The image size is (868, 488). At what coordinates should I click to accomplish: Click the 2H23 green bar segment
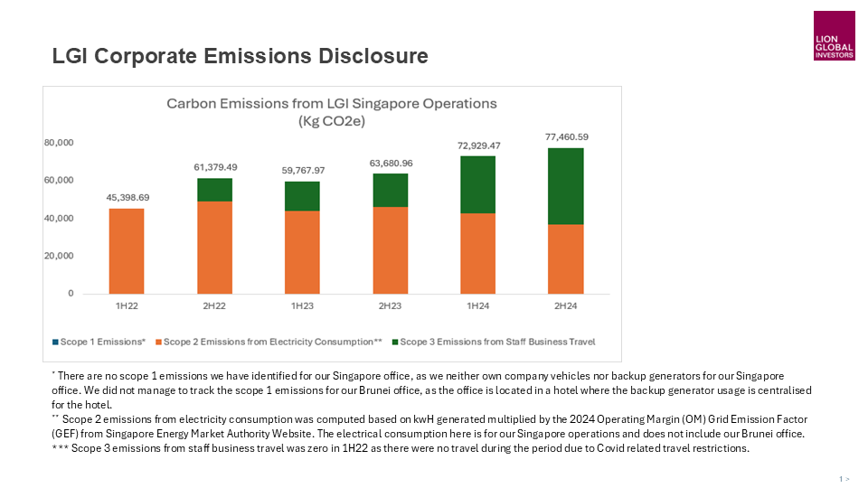pyautogui.click(x=391, y=191)
